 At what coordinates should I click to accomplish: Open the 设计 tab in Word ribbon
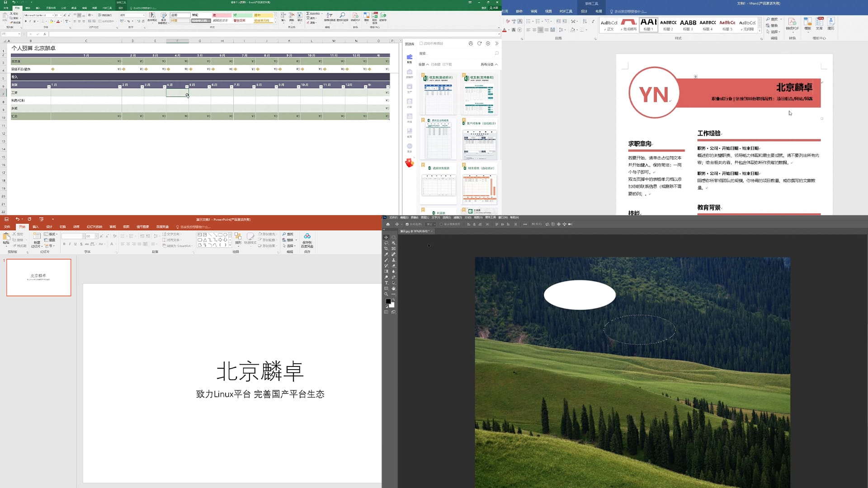[584, 11]
